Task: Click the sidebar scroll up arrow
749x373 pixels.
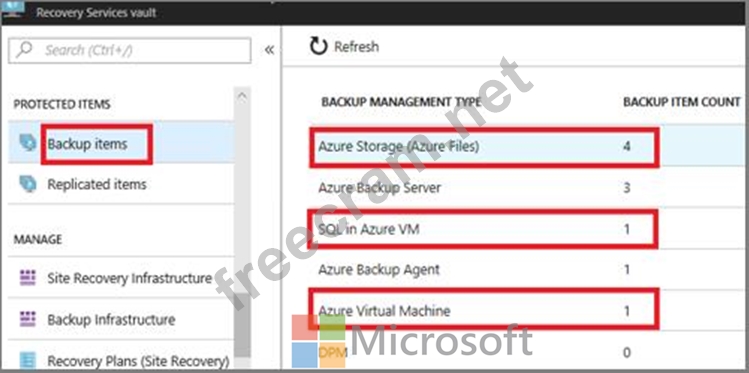Action: tap(243, 97)
